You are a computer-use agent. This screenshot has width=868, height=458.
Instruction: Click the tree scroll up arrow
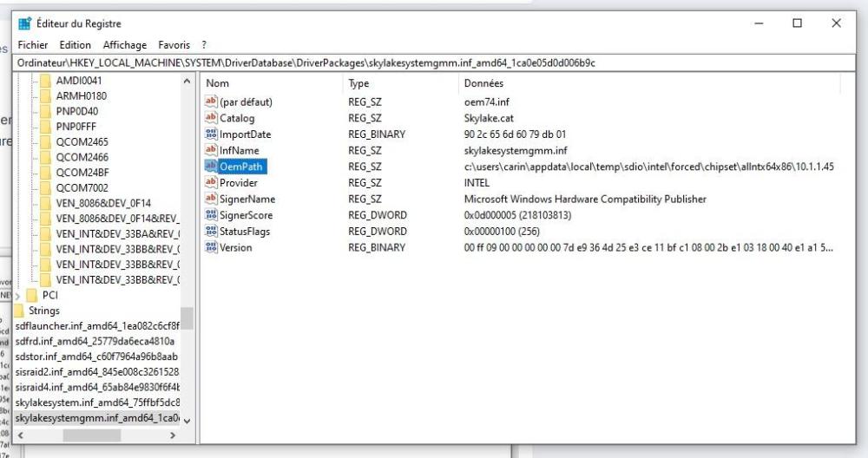187,81
